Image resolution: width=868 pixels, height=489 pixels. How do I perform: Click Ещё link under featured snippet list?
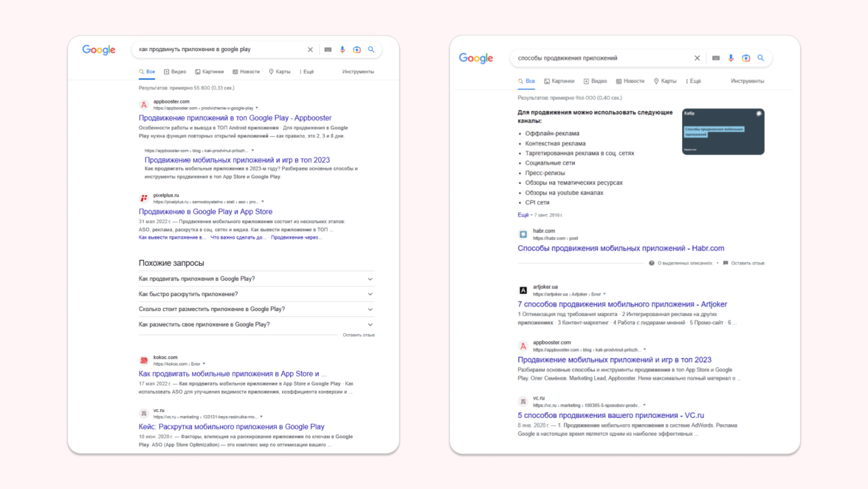(523, 215)
